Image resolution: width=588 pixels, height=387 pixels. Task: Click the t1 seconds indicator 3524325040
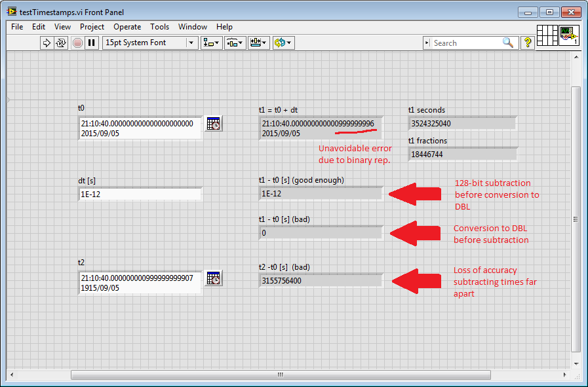click(462, 124)
